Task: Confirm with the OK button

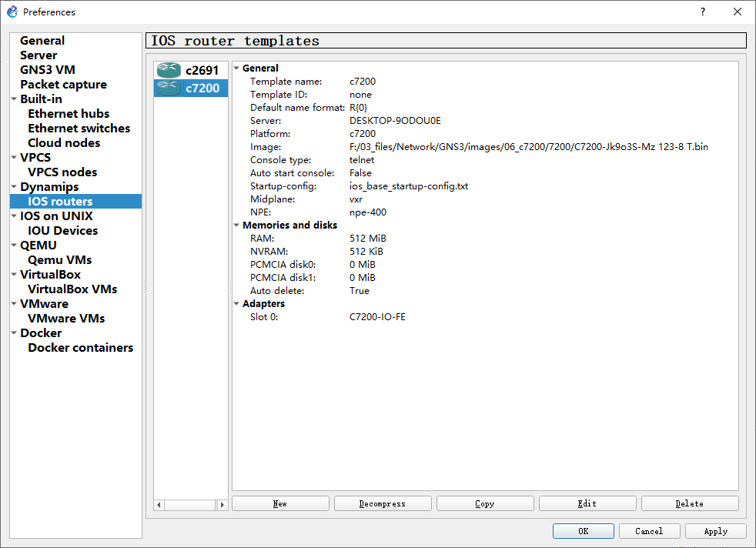Action: [584, 531]
